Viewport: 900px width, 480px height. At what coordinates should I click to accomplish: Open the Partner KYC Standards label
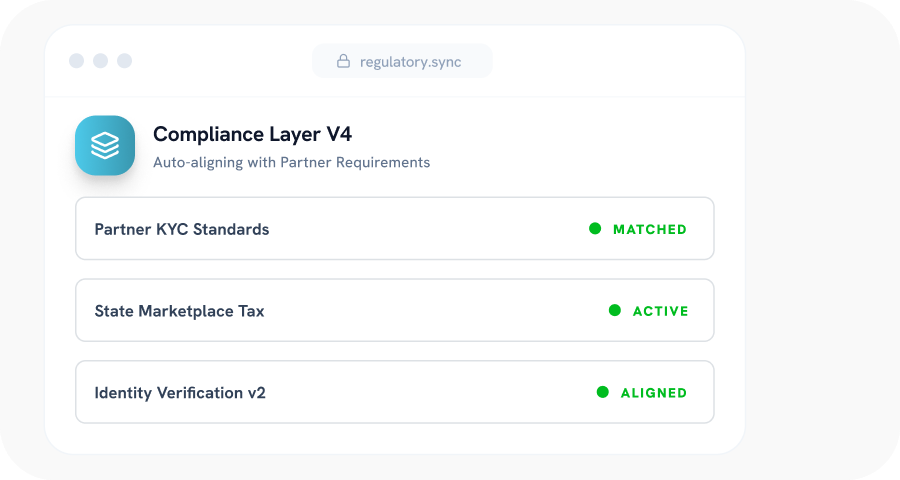point(182,229)
